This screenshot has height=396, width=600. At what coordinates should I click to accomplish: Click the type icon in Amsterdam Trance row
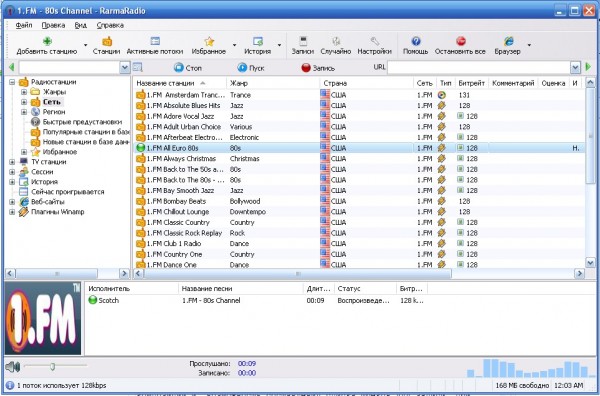[442, 95]
